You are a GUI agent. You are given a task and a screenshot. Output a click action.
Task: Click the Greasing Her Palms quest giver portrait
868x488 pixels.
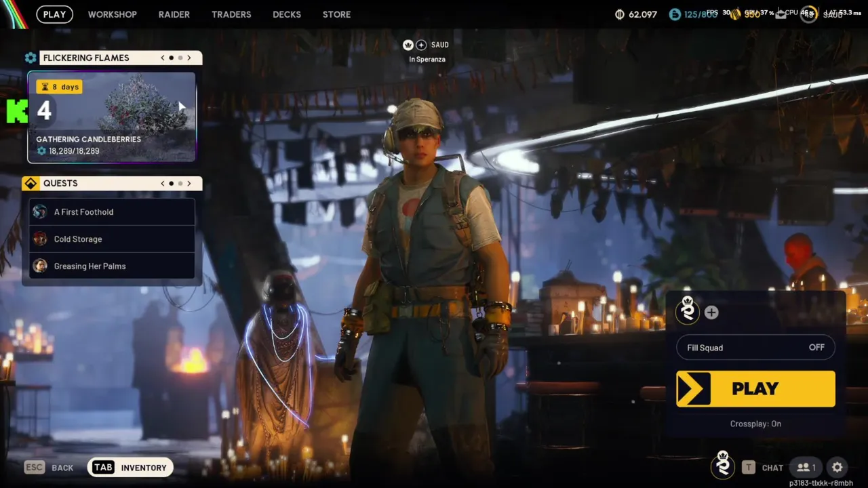click(40, 266)
